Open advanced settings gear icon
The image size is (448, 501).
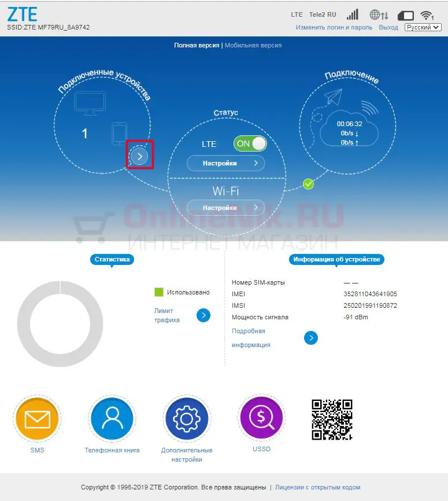tap(187, 418)
